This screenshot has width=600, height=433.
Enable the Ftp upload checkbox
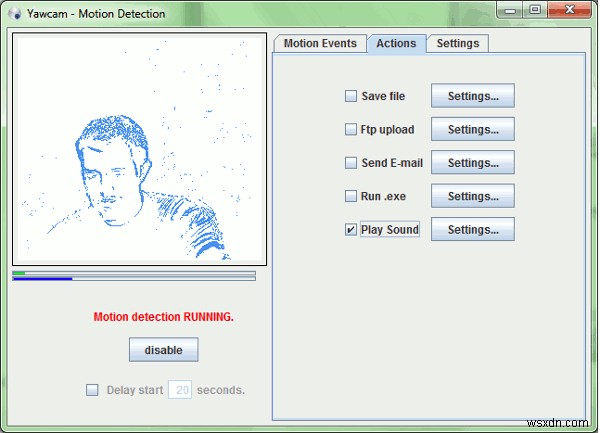[x=351, y=129]
